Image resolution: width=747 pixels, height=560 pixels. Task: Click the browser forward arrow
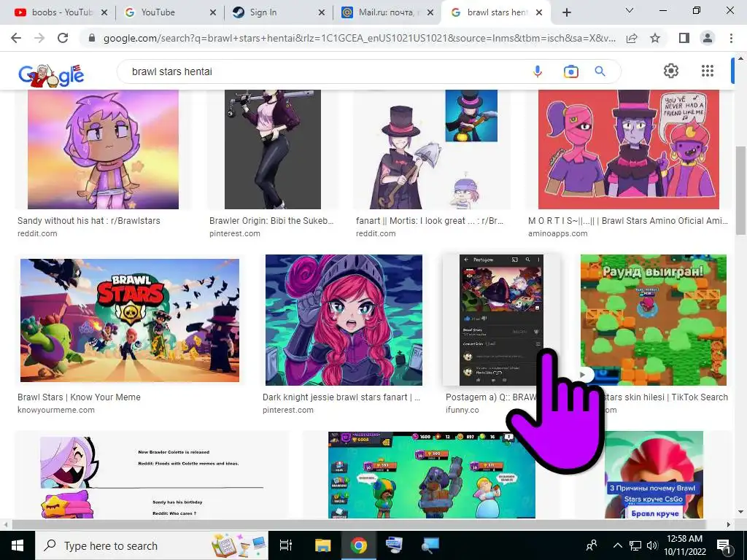(39, 38)
